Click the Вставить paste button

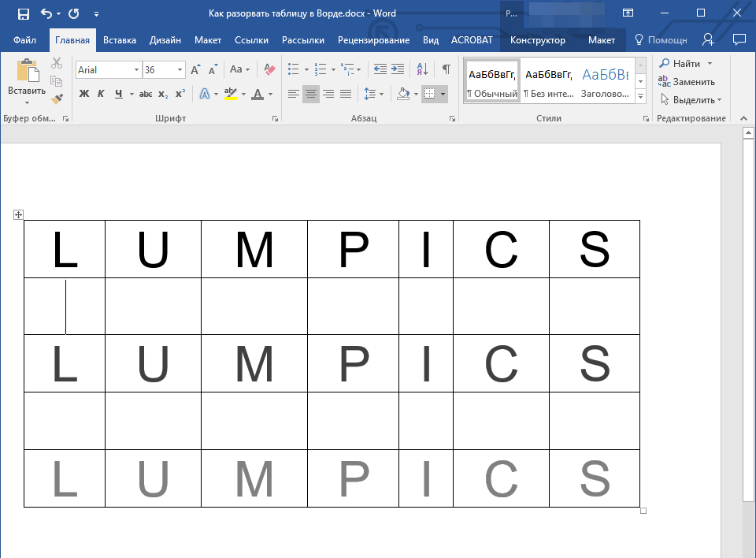click(x=27, y=81)
